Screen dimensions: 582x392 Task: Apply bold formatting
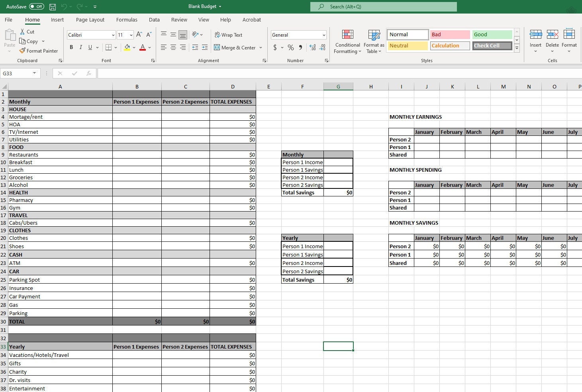tap(71, 47)
